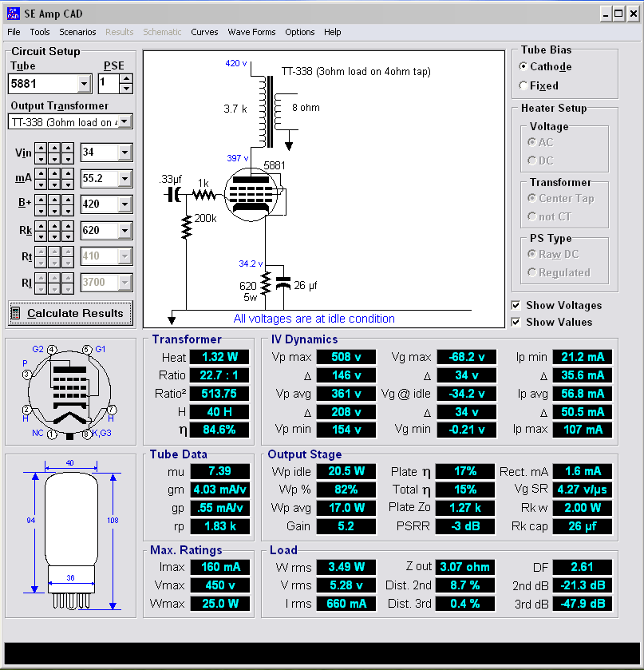Click the .33µf input capacitor symbol
Screen dimensions: 644x670
(x=173, y=195)
